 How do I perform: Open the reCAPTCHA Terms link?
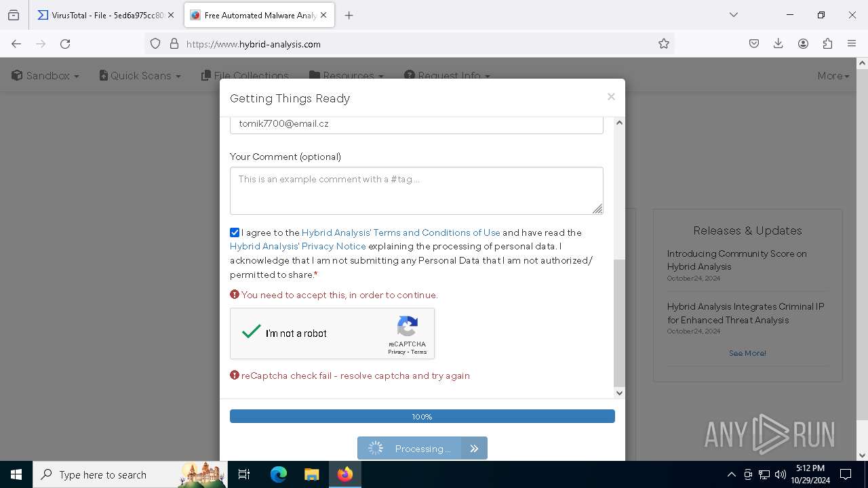(x=419, y=352)
